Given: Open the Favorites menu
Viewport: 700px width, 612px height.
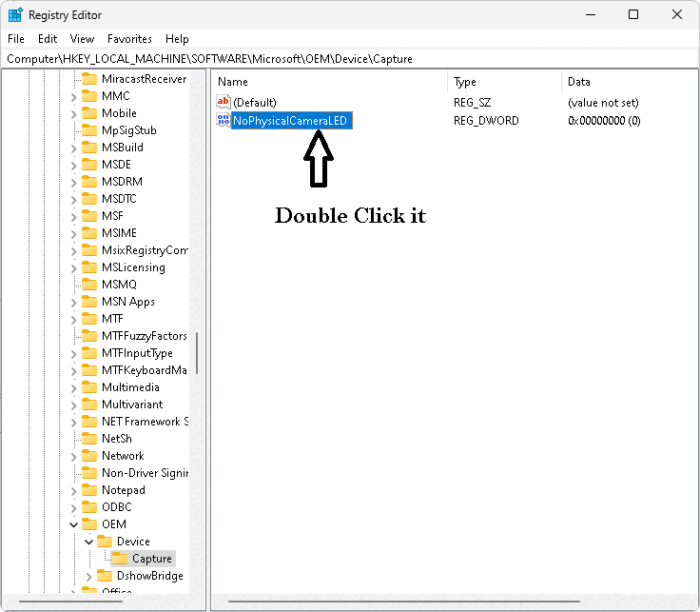Looking at the screenshot, I should [129, 39].
